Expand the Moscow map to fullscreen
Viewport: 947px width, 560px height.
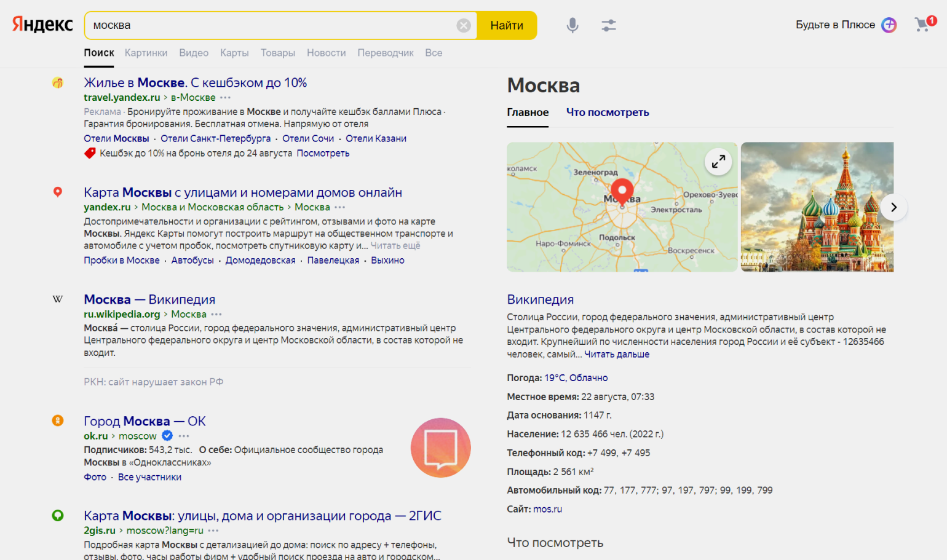pyautogui.click(x=718, y=162)
